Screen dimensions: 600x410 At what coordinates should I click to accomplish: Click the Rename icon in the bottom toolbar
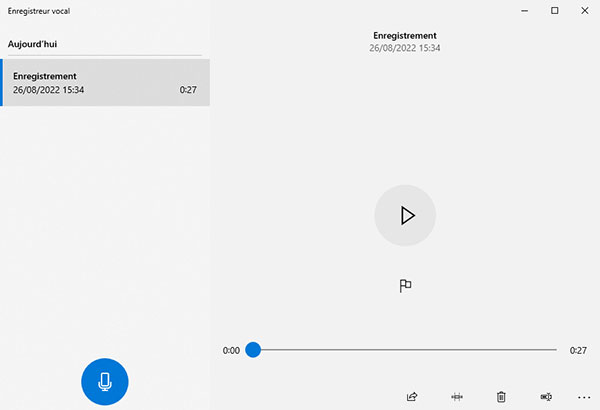click(546, 397)
